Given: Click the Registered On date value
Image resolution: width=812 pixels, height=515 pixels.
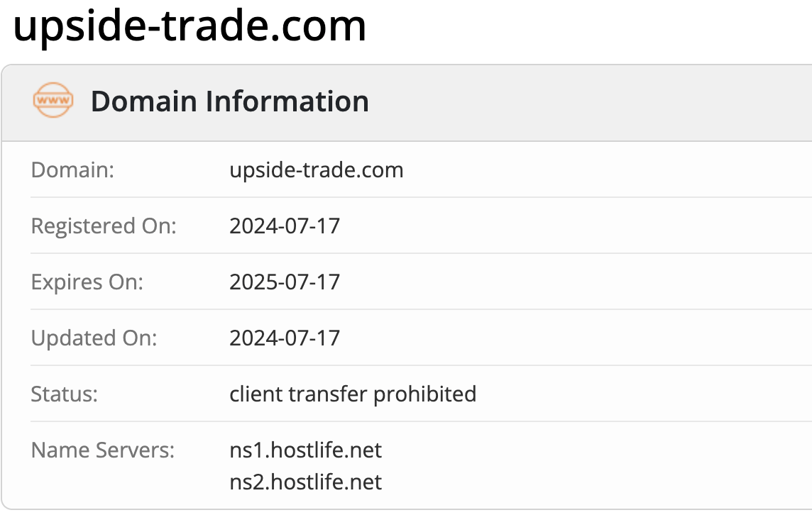Looking at the screenshot, I should tap(285, 226).
